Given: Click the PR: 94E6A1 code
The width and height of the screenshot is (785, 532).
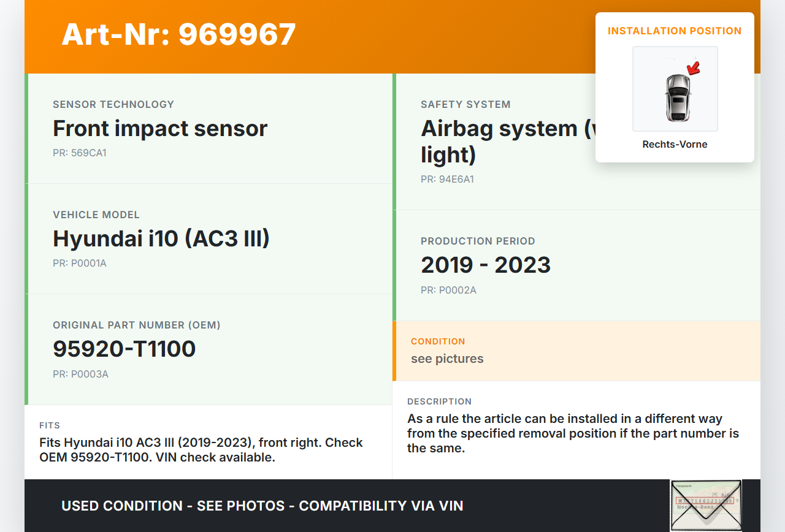Looking at the screenshot, I should pos(447,180).
